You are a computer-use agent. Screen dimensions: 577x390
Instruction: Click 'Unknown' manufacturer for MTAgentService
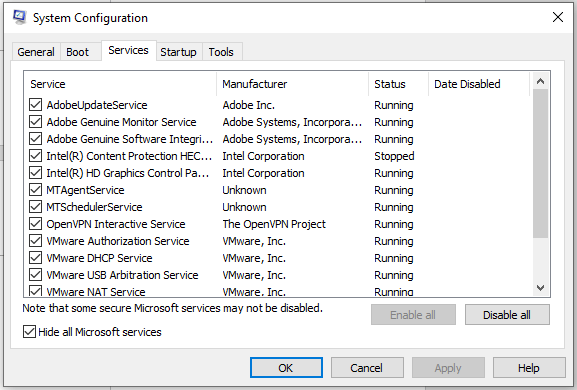[x=244, y=190]
